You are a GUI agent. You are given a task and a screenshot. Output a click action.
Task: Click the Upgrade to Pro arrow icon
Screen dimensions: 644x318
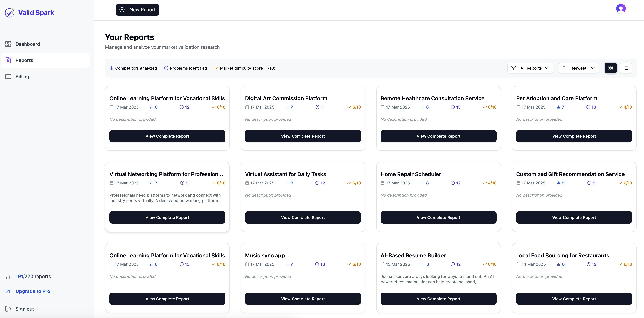pos(8,291)
